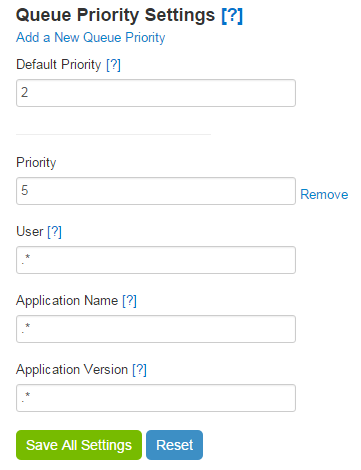Select the Application Name pattern input

tap(156, 329)
